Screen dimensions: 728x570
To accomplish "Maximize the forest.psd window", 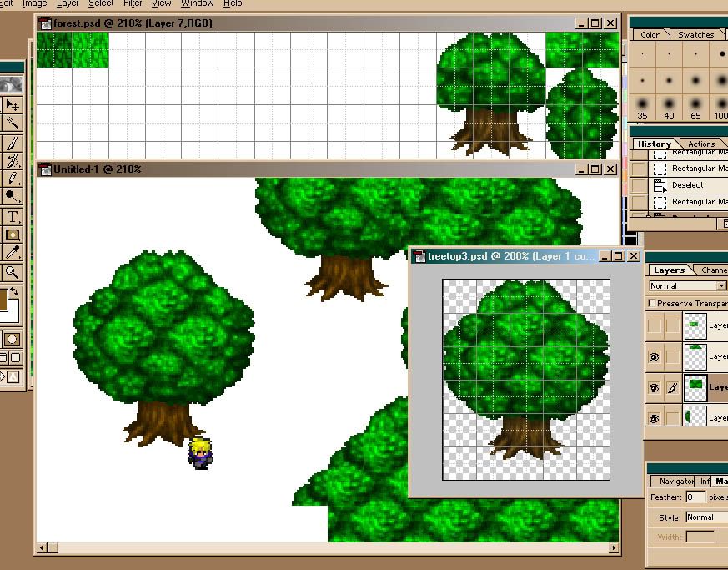I will 595,23.
